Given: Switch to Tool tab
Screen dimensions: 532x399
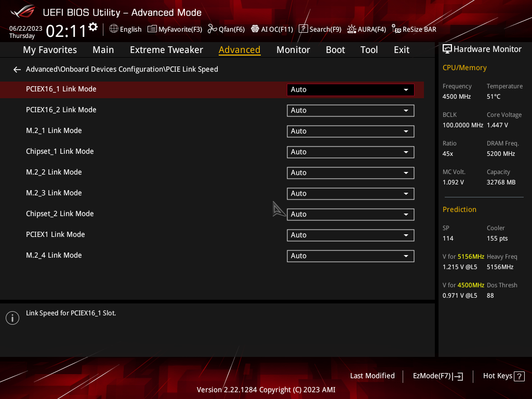Looking at the screenshot, I should pos(369,50).
